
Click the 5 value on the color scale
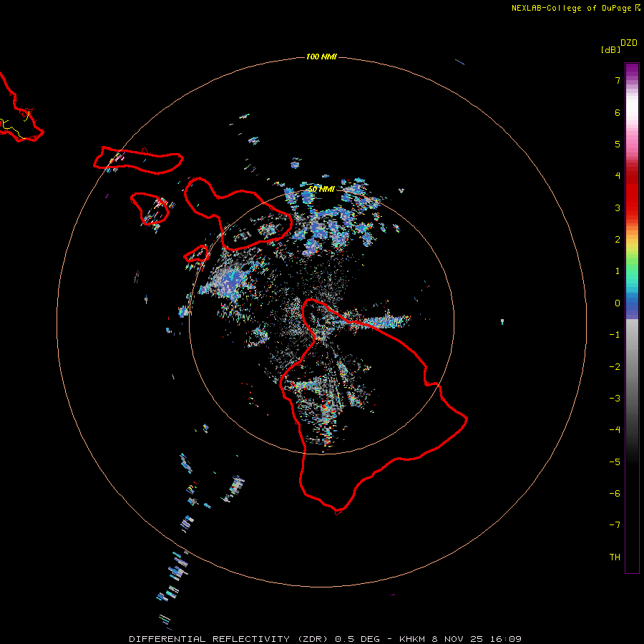click(618, 144)
